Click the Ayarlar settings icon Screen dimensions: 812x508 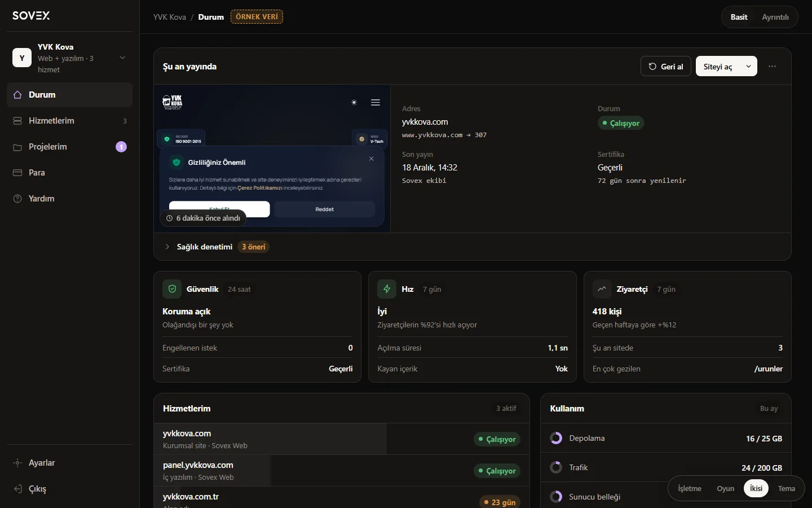click(17, 463)
